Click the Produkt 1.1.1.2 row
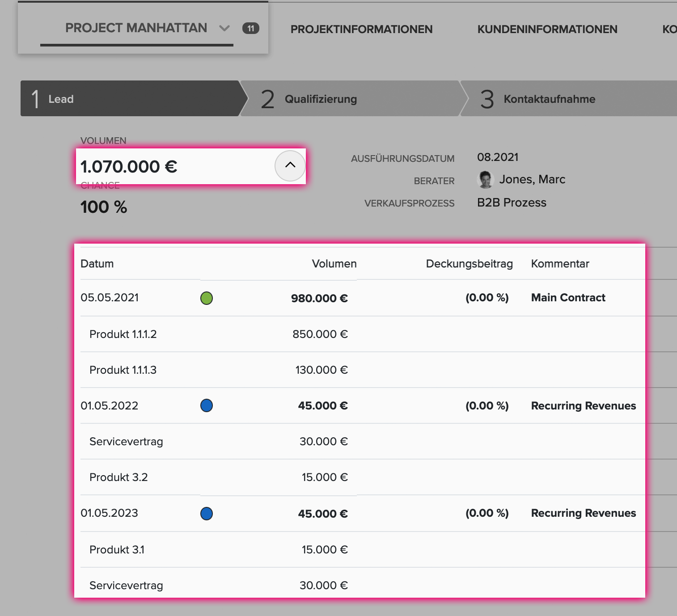This screenshot has width=677, height=616. (x=363, y=334)
